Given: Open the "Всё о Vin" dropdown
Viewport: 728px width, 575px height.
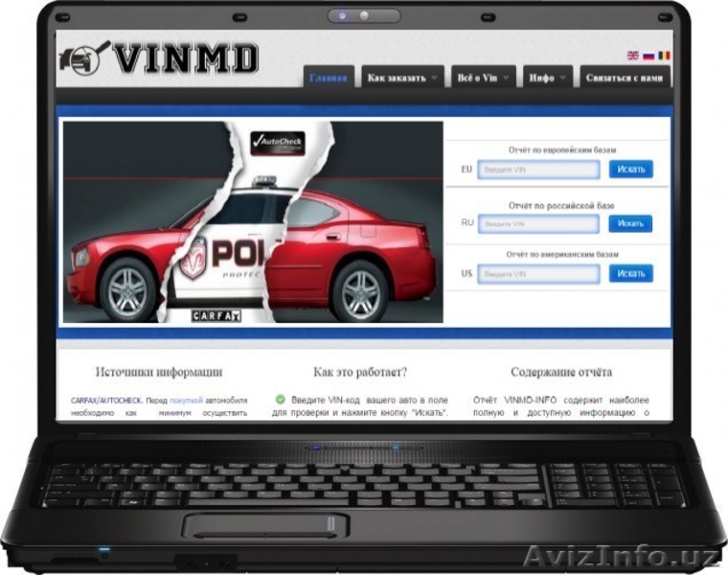Looking at the screenshot, I should [x=482, y=78].
